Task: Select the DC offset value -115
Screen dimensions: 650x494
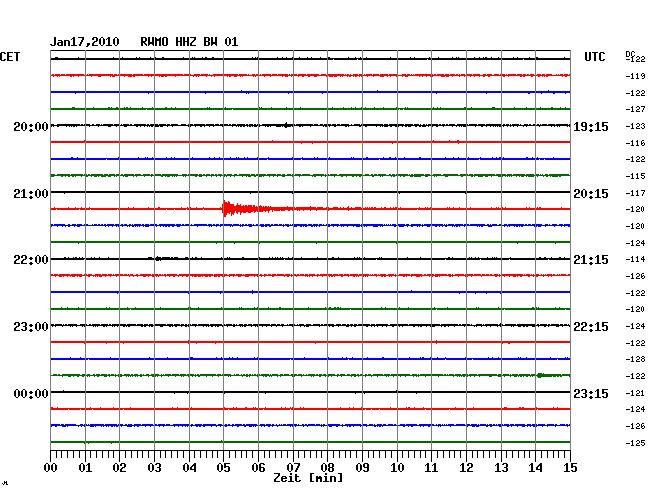Action: (635, 176)
